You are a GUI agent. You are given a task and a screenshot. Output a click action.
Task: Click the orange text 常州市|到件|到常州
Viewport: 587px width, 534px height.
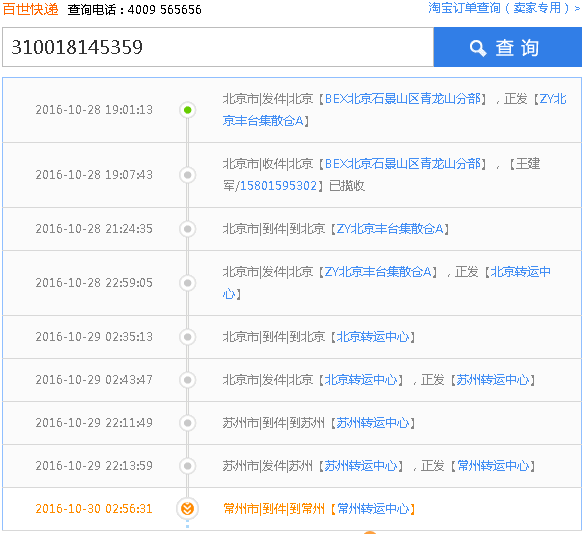pos(274,509)
